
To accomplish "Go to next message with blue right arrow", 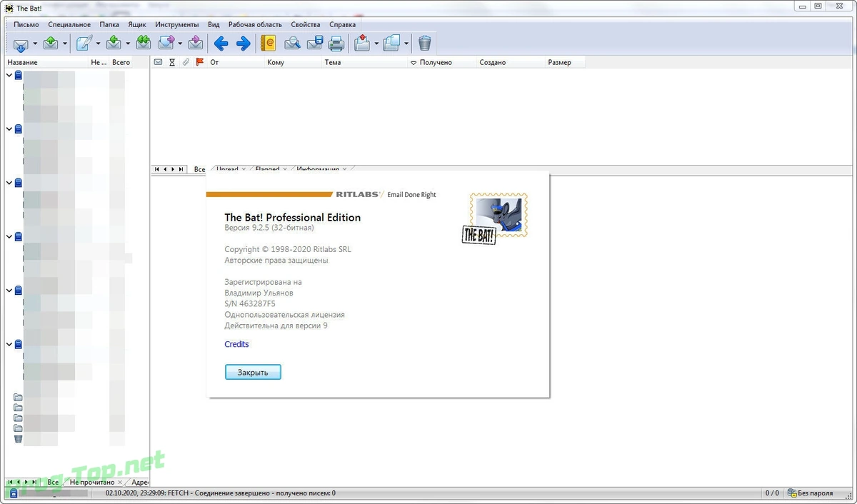I will [x=244, y=44].
